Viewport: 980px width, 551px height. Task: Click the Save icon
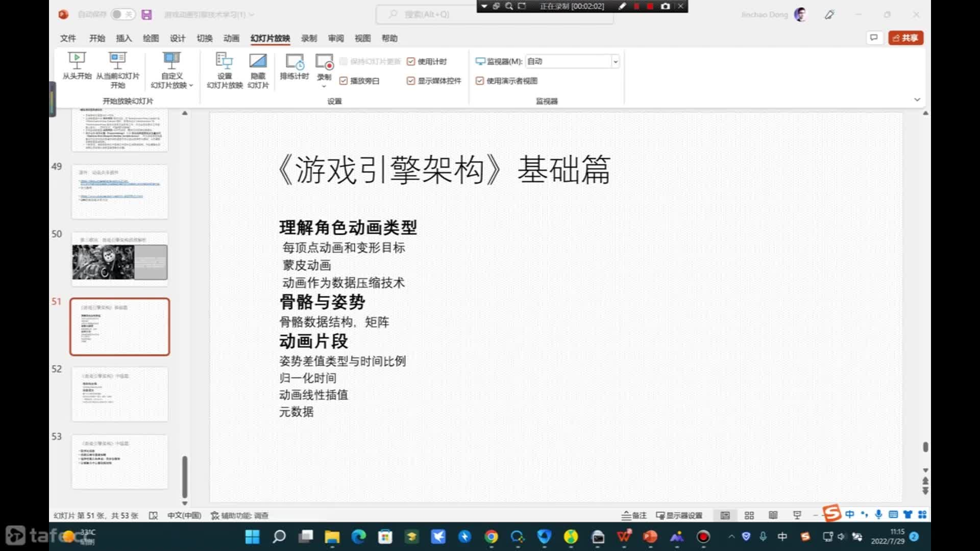click(x=146, y=14)
